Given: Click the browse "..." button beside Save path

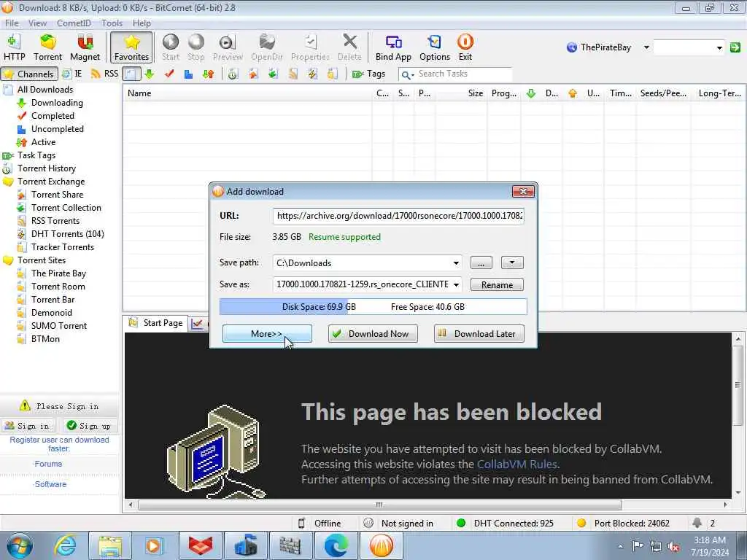Looking at the screenshot, I should tap(481, 262).
